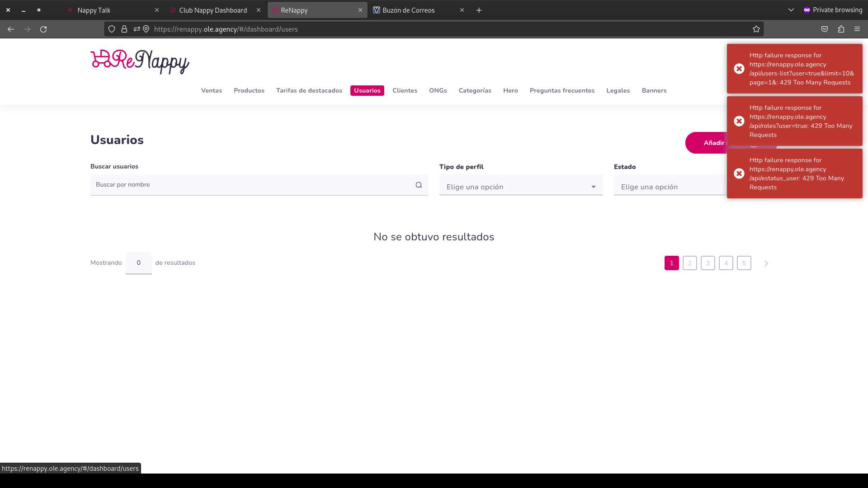
Task: Expand the Tipo de perfil dropdown
Action: (x=521, y=187)
